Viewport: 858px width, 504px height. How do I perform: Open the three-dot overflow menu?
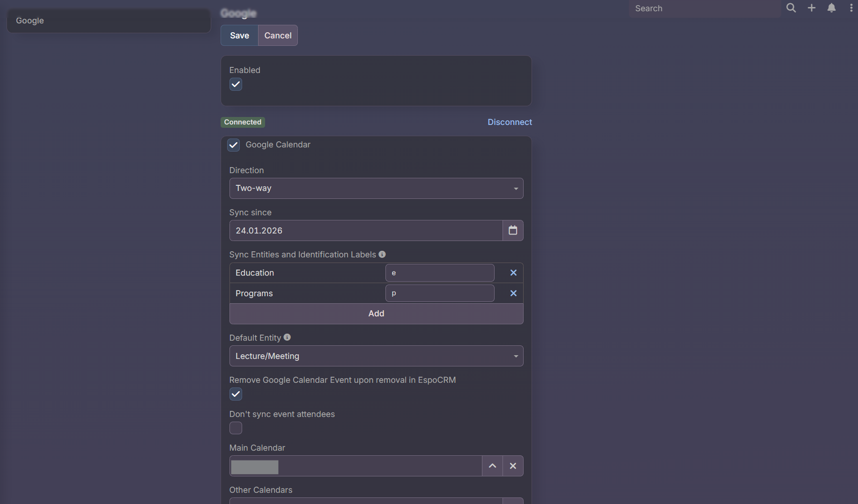pos(851,8)
